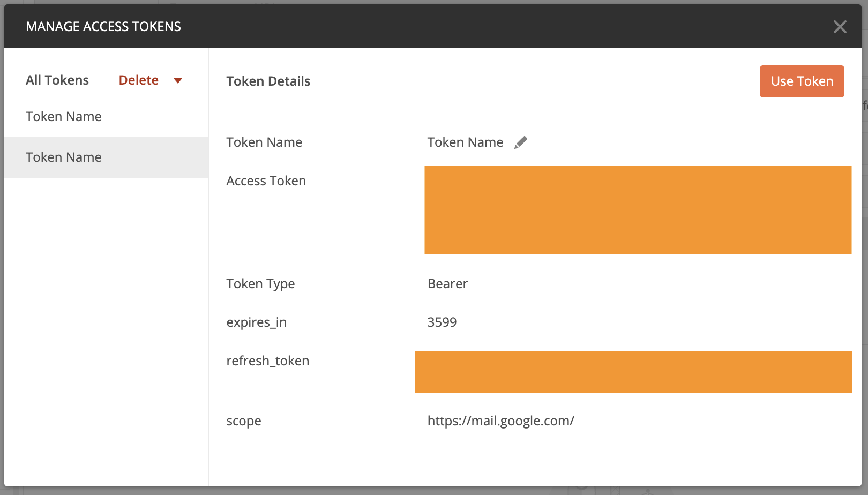Viewport: 868px width, 495px height.
Task: Select the highlighted second Token Name entry
Action: tap(64, 157)
